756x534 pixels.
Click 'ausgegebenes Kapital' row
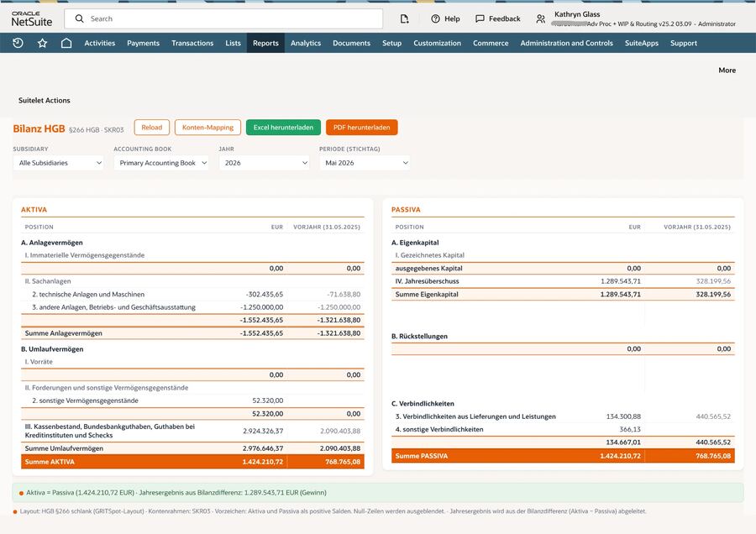pyautogui.click(x=563, y=268)
